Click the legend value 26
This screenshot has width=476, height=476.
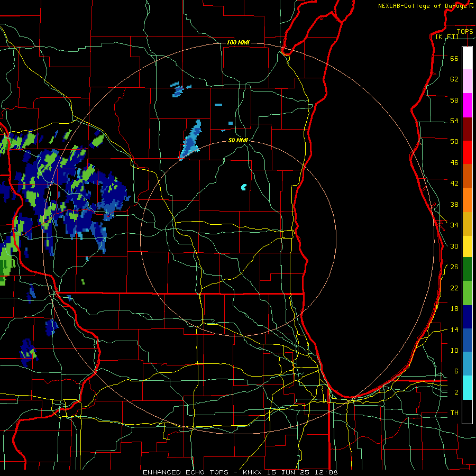[x=454, y=267]
